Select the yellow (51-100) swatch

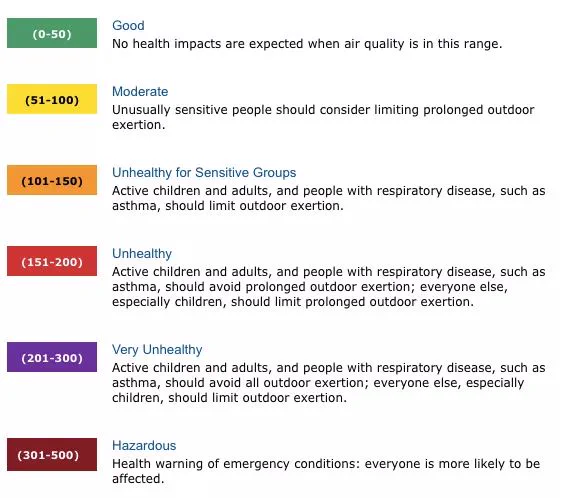52,99
